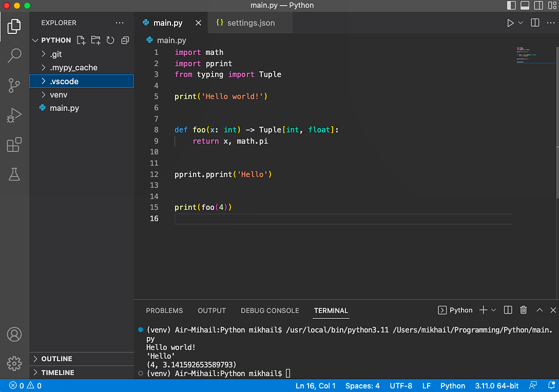
Task: Run main.py with the play button
Action: 510,23
